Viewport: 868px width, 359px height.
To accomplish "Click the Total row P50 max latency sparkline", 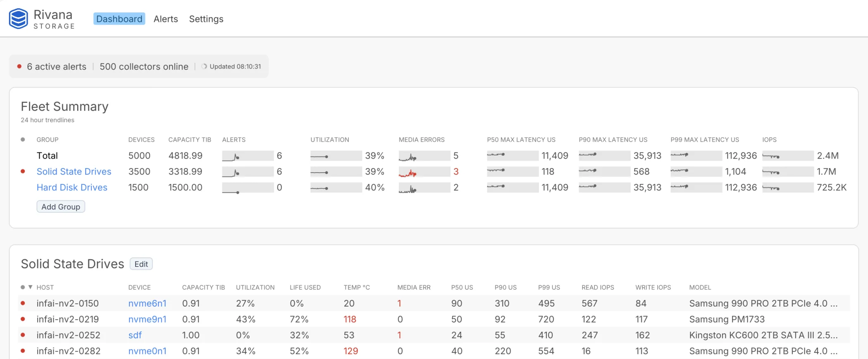I will pyautogui.click(x=513, y=156).
